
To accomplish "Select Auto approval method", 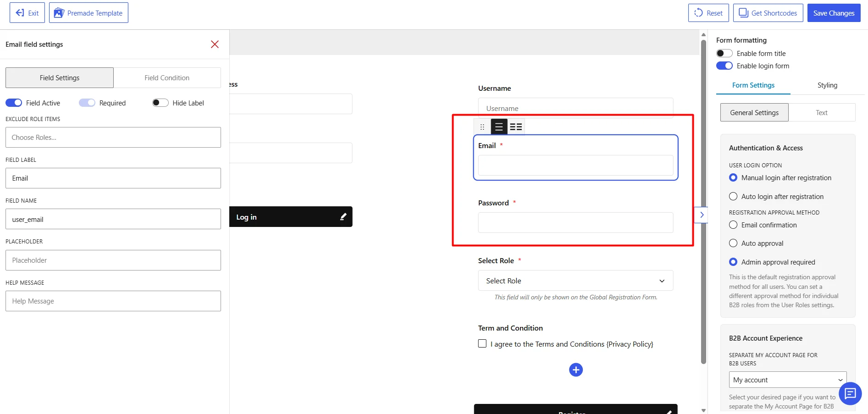I will click(x=733, y=243).
